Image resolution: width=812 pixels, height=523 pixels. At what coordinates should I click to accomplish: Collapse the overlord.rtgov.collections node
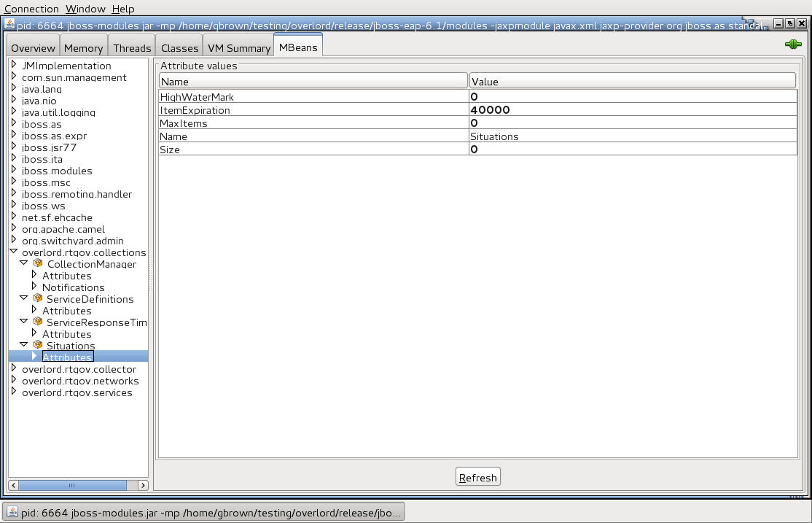(x=14, y=252)
